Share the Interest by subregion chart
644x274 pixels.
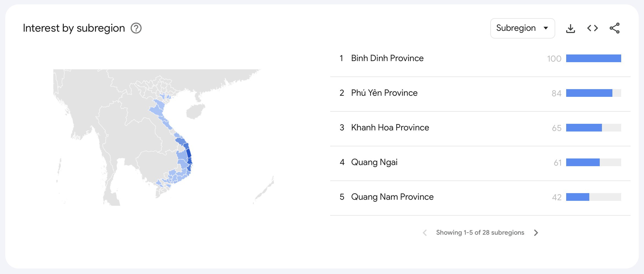(x=615, y=28)
